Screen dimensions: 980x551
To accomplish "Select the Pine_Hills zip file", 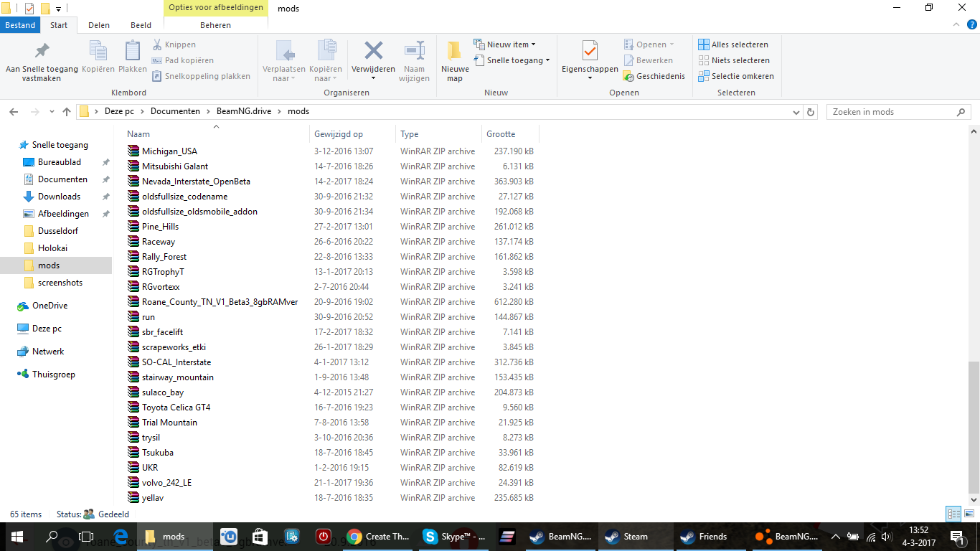I will [x=160, y=227].
